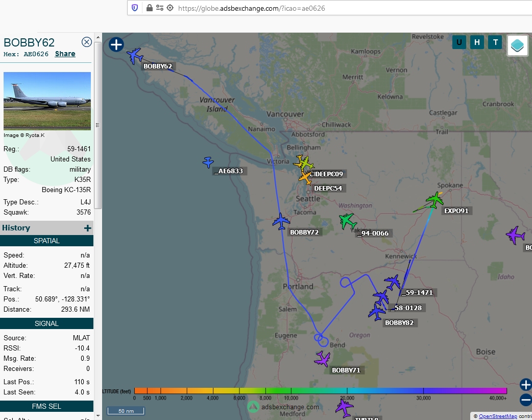Click the DEEPC54 map label
The height and width of the screenshot is (420, 532).
[x=328, y=189]
